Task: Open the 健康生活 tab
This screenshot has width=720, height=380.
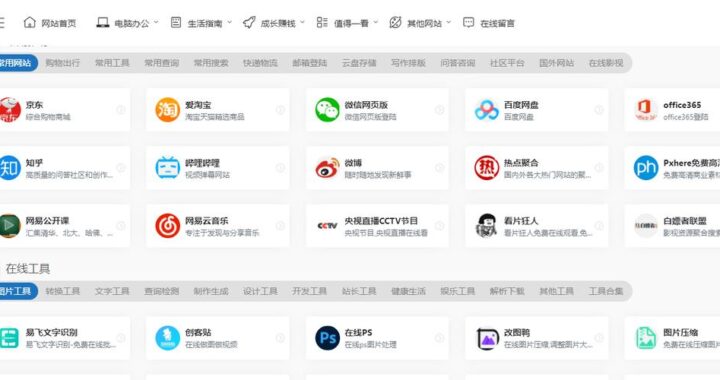Action: point(408,291)
